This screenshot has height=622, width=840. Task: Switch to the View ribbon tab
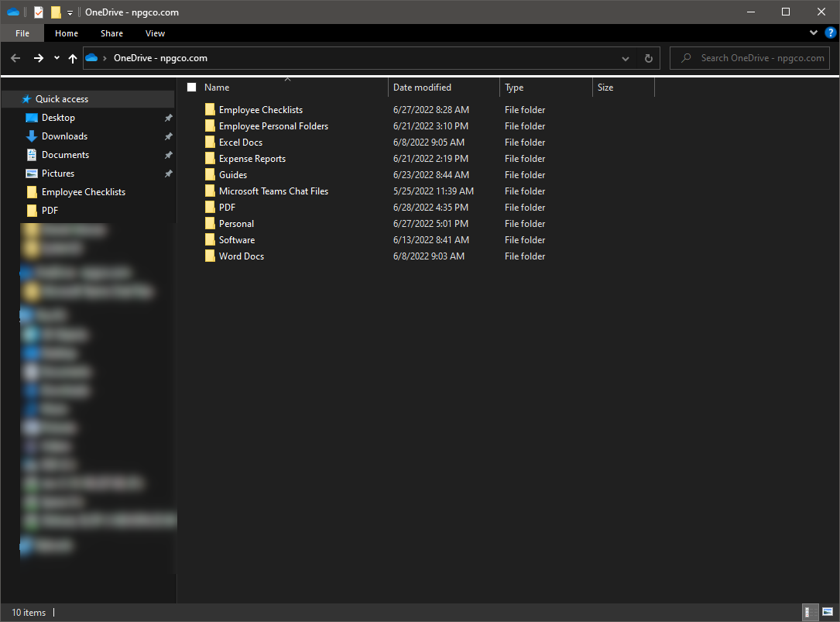[x=155, y=33]
